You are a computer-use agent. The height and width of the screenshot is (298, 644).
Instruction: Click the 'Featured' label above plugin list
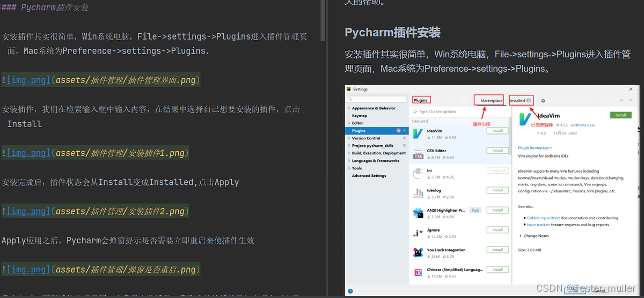point(420,121)
